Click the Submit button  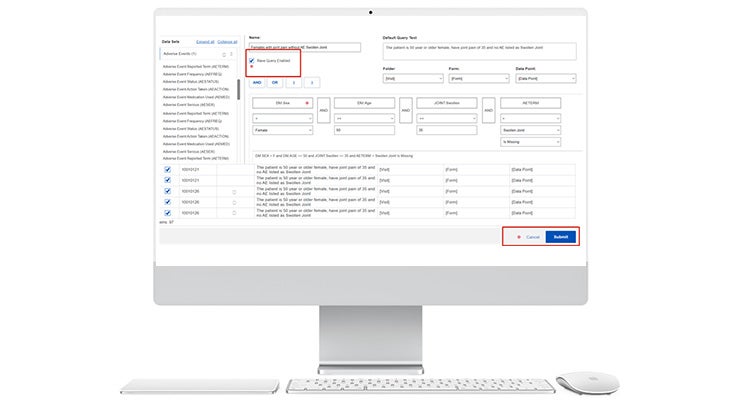pos(561,237)
